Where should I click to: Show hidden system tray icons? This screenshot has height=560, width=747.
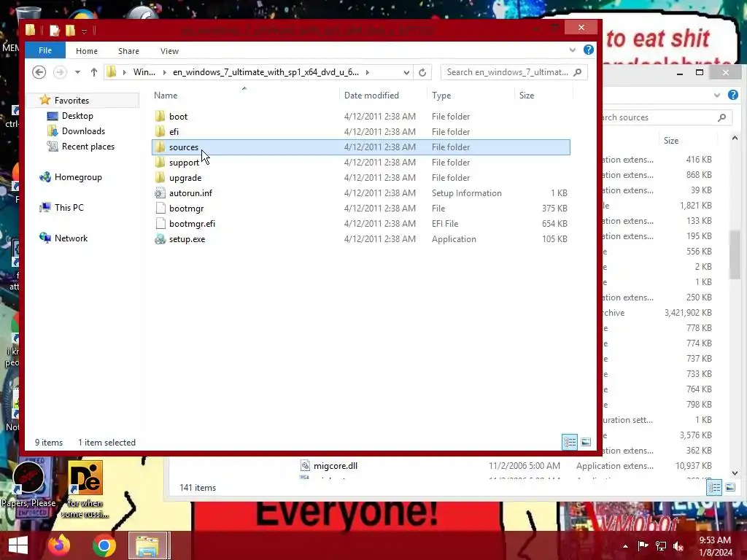point(625,546)
